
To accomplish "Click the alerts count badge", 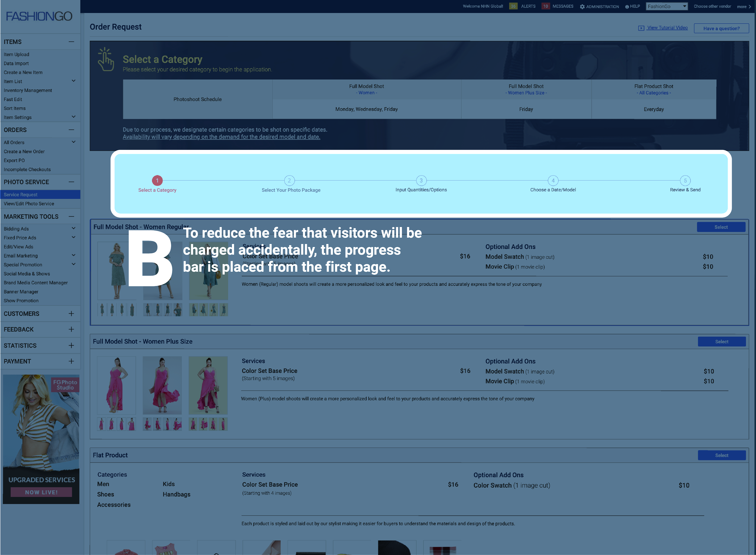I will coord(513,6).
